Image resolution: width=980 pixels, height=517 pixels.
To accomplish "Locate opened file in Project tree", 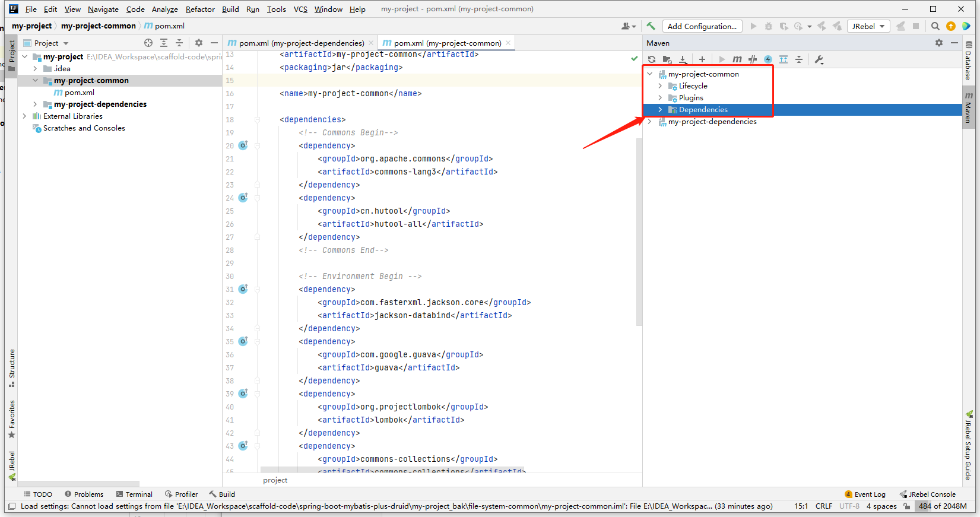I will [x=148, y=43].
